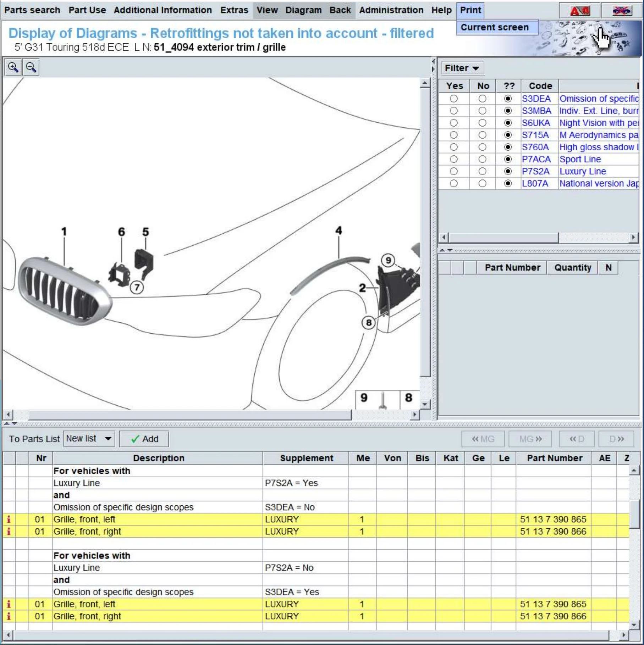
Task: Click the up arrow on the parts list splitter
Action: pos(7,424)
